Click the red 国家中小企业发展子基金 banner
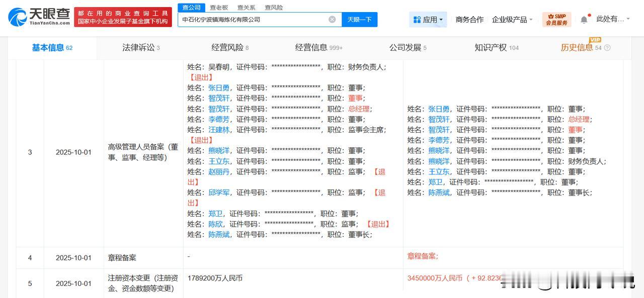Screen dimensions: 644x298 (x=122, y=17)
